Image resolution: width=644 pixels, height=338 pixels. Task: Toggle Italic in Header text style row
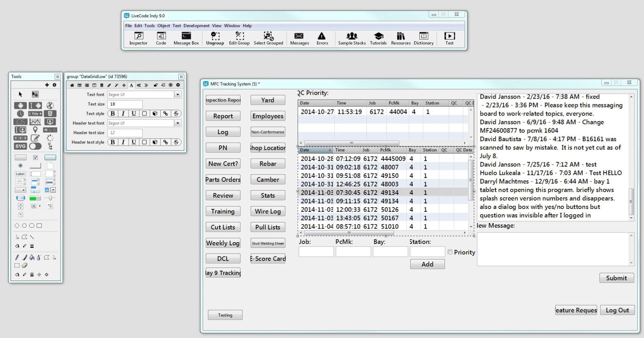coord(123,142)
